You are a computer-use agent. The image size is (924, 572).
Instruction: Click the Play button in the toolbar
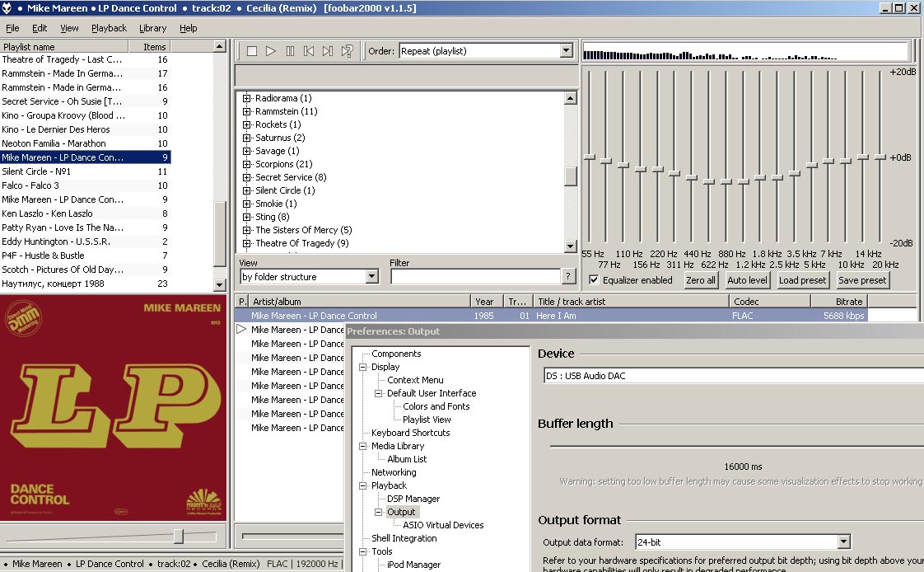[x=270, y=51]
